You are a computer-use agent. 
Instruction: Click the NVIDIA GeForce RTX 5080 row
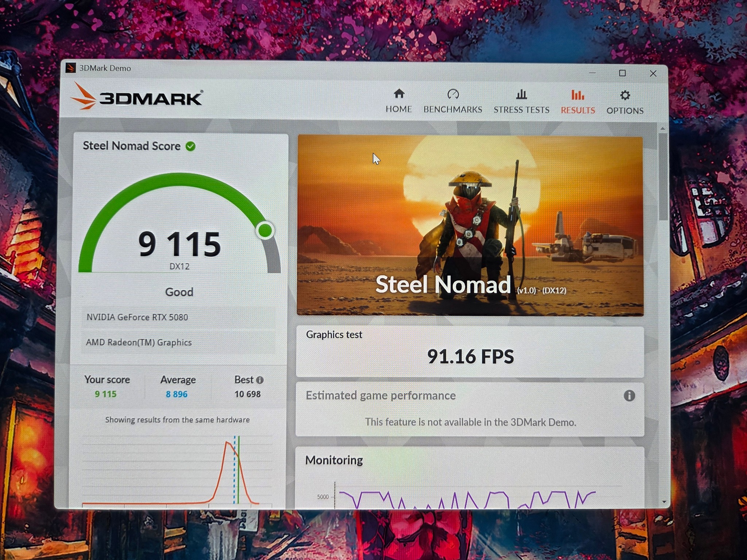click(178, 317)
